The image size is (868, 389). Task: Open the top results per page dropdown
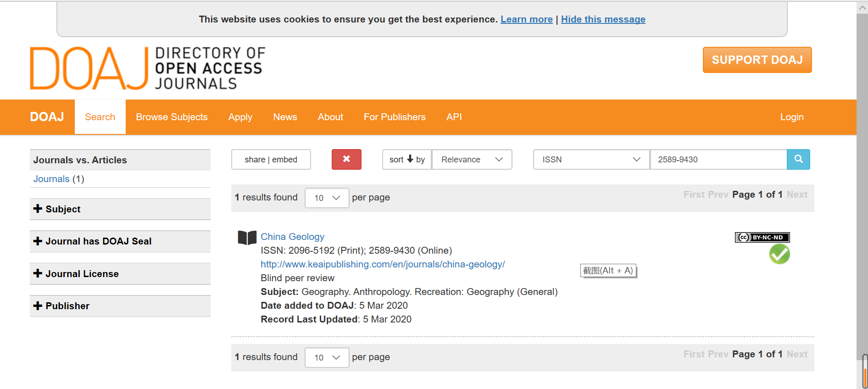327,198
